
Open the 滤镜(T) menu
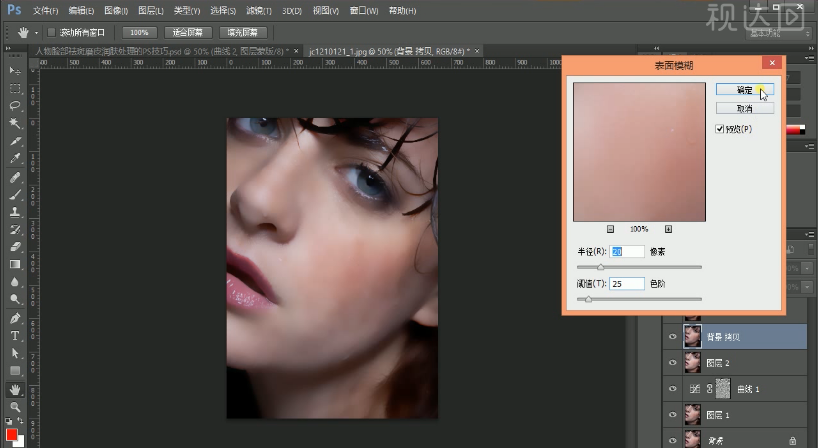point(259,10)
